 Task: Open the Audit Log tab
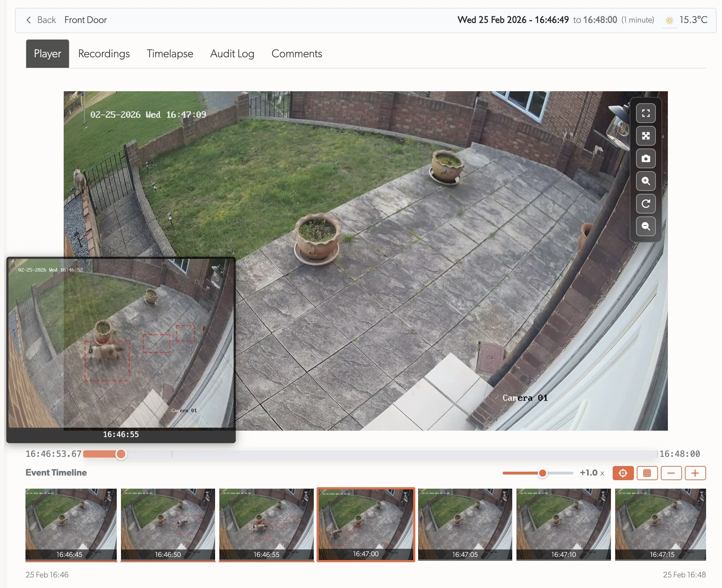(x=232, y=54)
